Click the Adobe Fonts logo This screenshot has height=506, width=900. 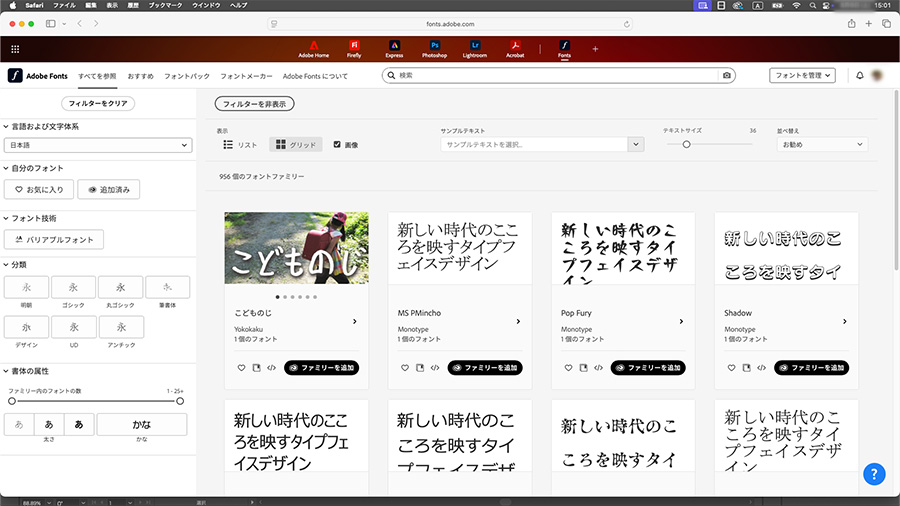click(x=38, y=76)
